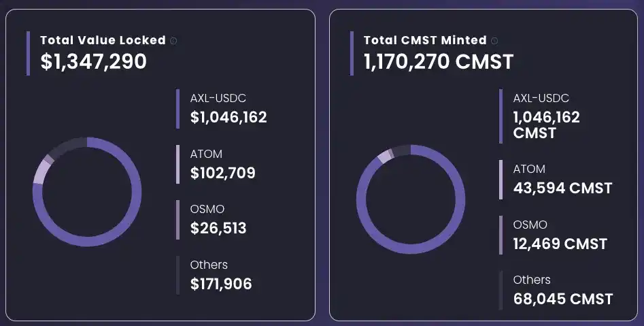
Task: Select the AXL-USDC 1,046,162 CMST legend entry
Action: pyautogui.click(x=547, y=116)
